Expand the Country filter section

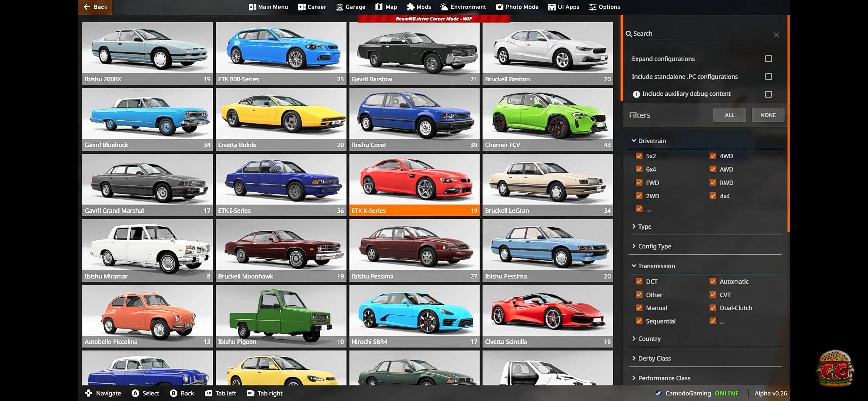(x=705, y=339)
